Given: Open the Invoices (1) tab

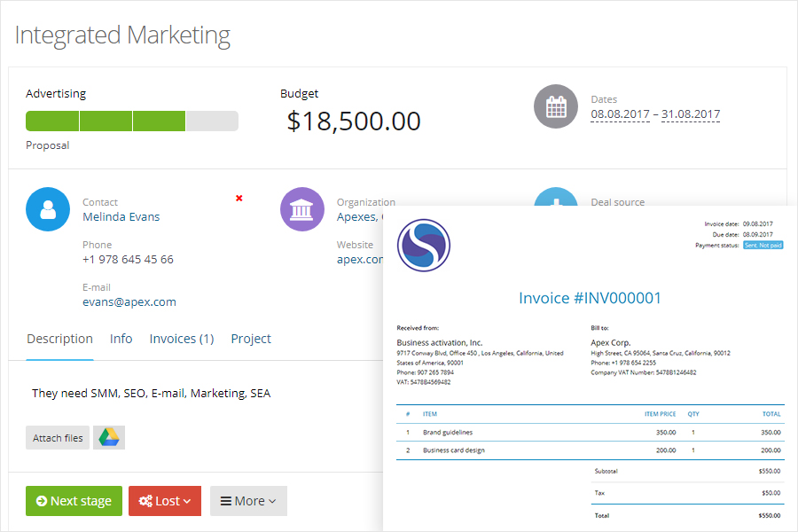Looking at the screenshot, I should (x=182, y=339).
